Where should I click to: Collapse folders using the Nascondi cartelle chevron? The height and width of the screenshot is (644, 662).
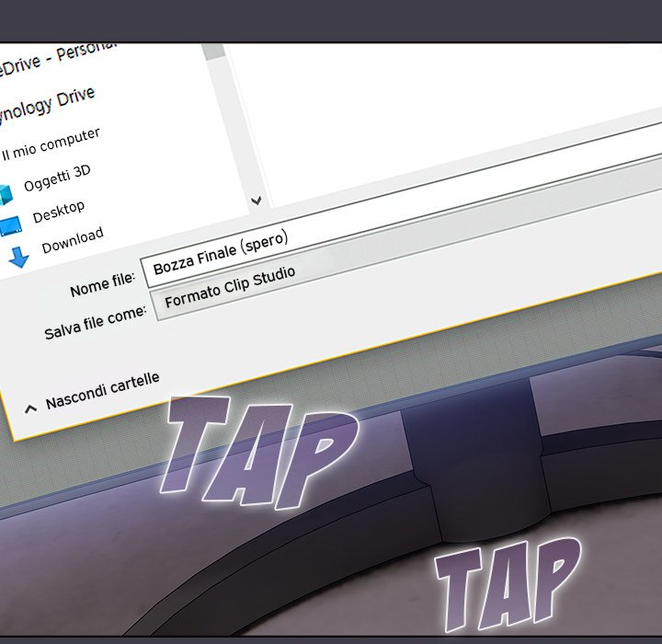[30, 408]
